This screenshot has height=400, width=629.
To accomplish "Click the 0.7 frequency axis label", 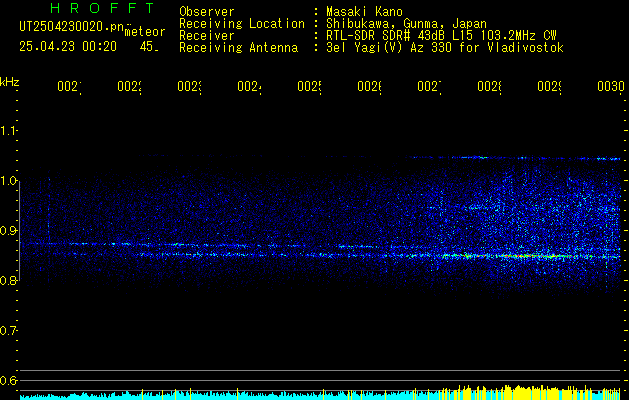I will [x=8, y=331].
